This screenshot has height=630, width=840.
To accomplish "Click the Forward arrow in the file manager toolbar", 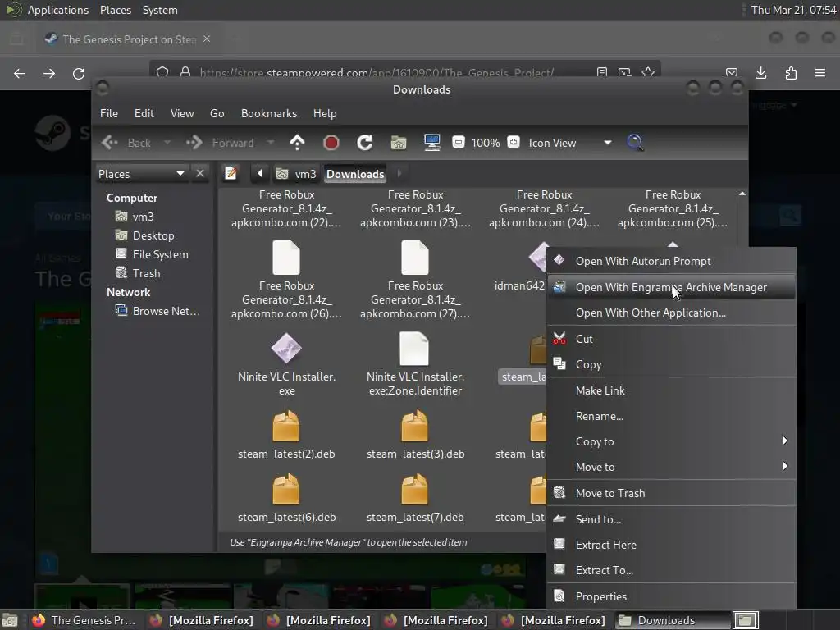I will (194, 143).
